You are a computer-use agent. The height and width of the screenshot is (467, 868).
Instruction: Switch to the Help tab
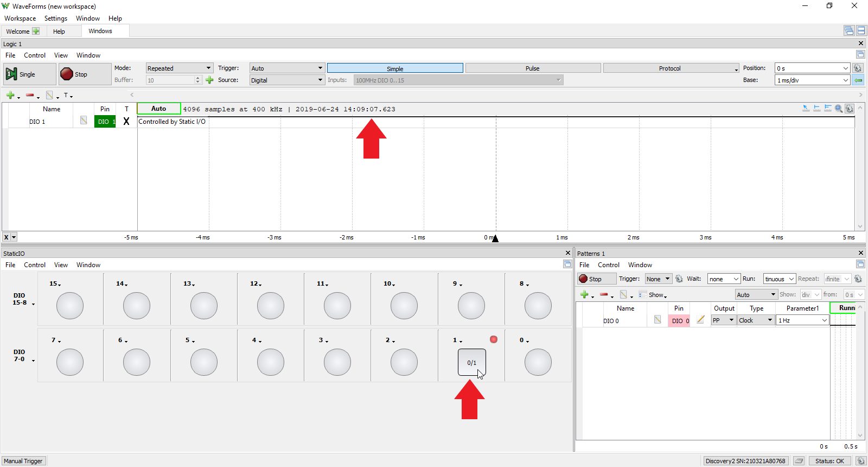tap(59, 31)
